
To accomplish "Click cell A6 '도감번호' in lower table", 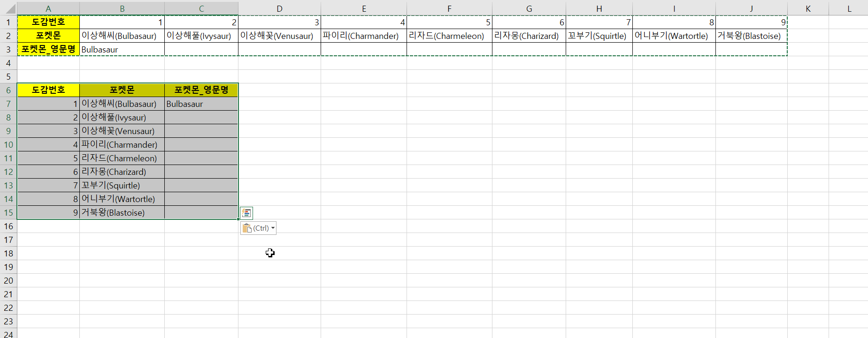I will click(x=48, y=90).
